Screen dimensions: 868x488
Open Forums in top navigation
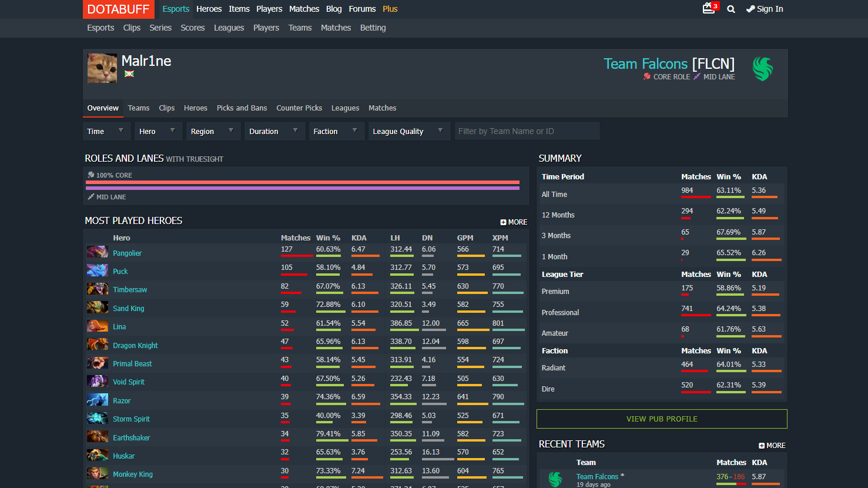362,9
